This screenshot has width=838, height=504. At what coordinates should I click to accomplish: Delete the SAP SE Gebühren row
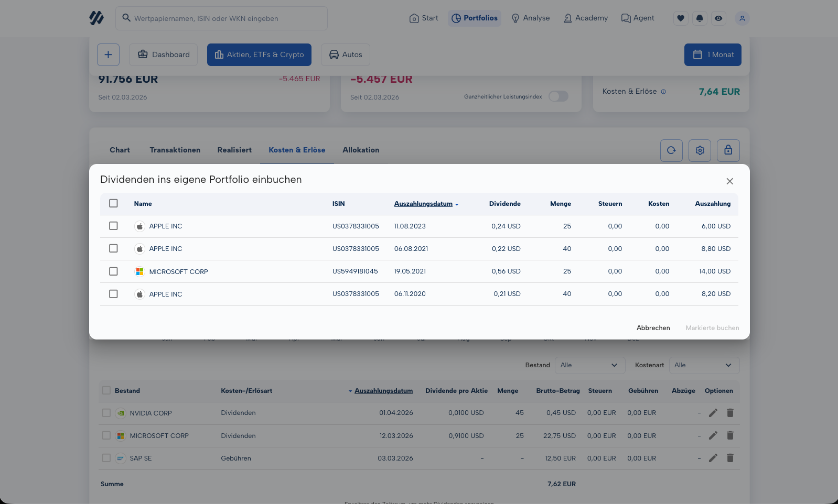[730, 458]
